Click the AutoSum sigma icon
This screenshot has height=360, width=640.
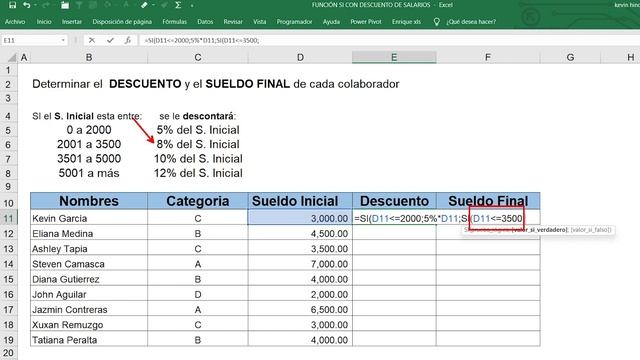tap(178, 5)
